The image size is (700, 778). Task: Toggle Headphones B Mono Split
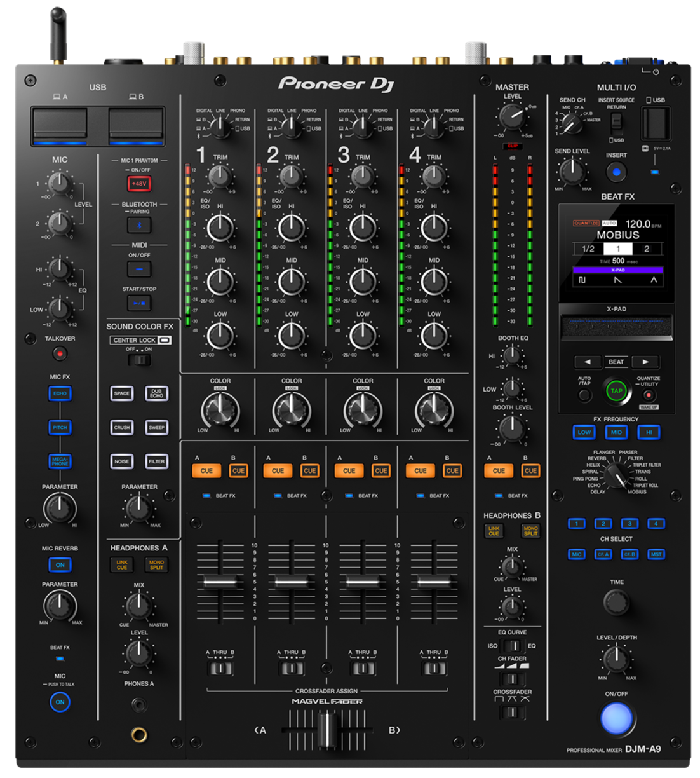tap(530, 531)
